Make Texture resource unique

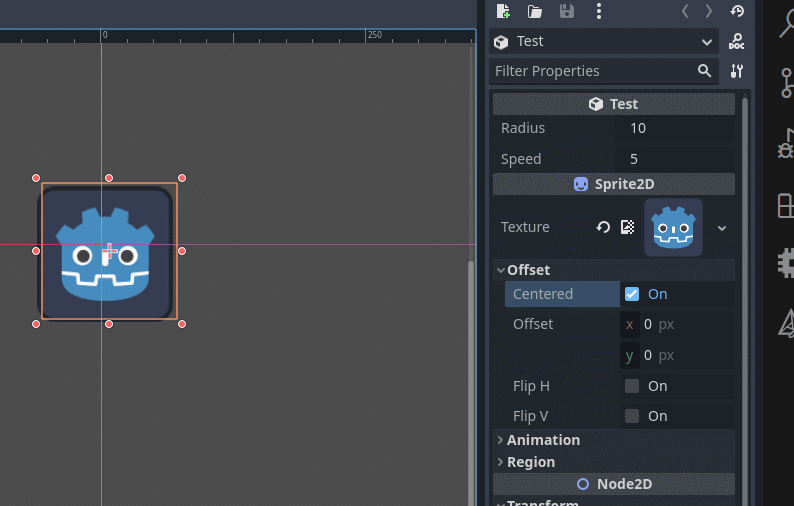pyautogui.click(x=627, y=227)
